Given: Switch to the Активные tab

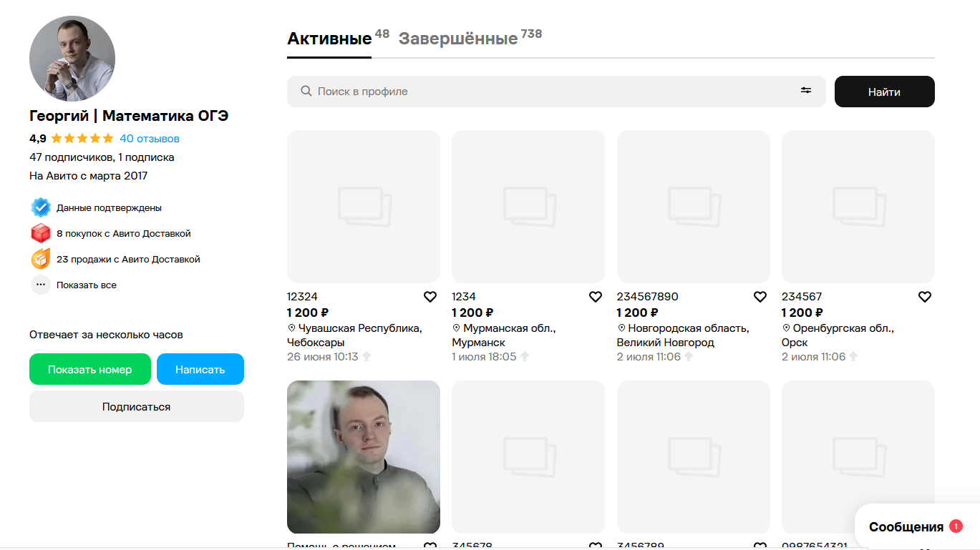Looking at the screenshot, I should click(329, 39).
